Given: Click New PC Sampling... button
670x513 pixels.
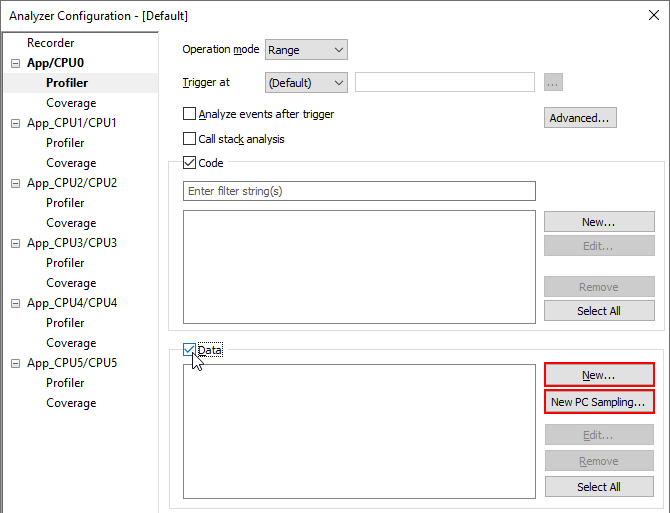Looking at the screenshot, I should click(x=598, y=402).
